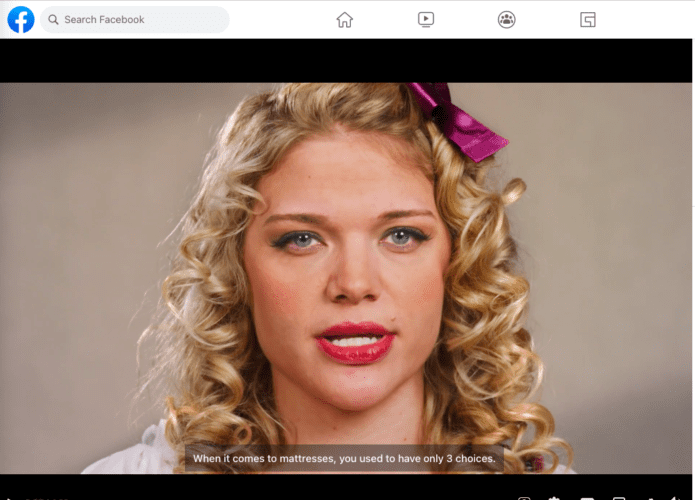The width and height of the screenshot is (695, 500).
Task: Toggle mini player mode in video controls
Action: (x=619, y=497)
